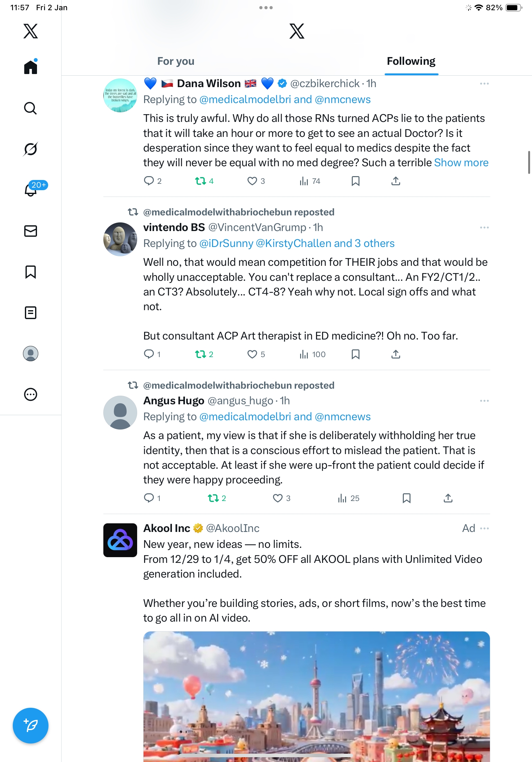532x762 pixels.
Task: Open the profile icon in sidebar
Action: [31, 354]
